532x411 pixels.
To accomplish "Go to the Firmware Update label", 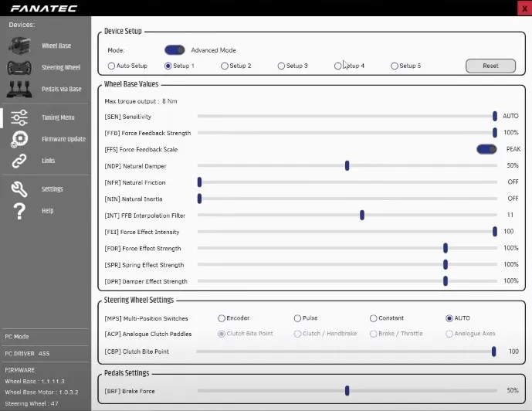I will pos(63,139).
